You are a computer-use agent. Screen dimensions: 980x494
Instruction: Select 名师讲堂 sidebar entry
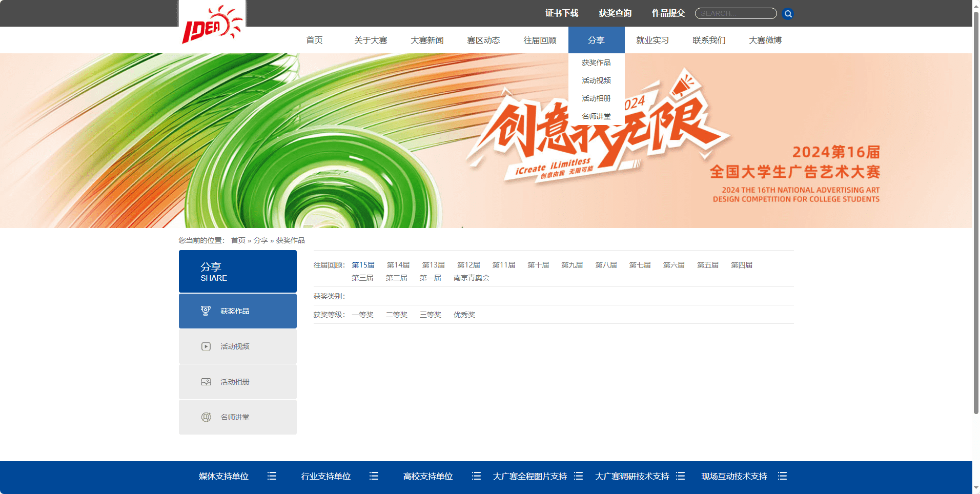tap(238, 417)
